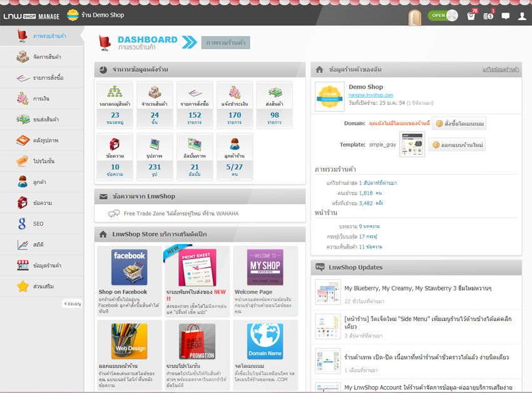532x393 pixels.
Task: Open the SEO Google icon in sidebar
Action: [22, 223]
